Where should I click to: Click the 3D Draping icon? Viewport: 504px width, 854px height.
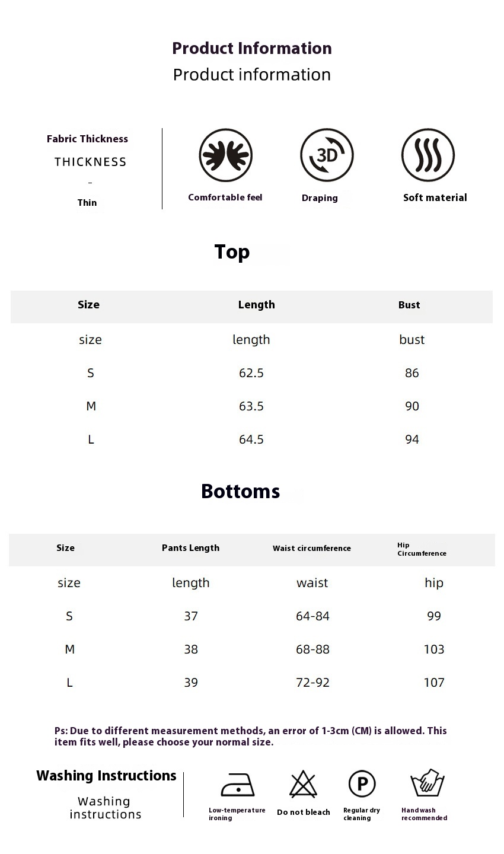tap(327, 155)
